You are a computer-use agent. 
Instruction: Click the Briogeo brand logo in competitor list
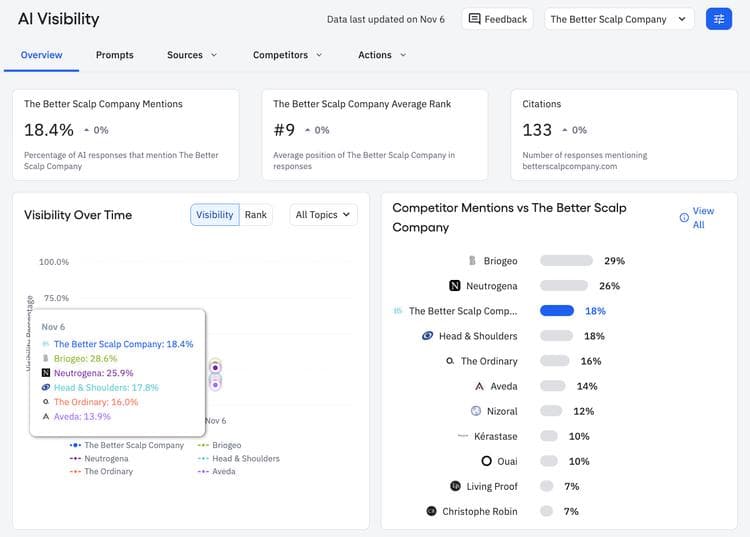(472, 261)
